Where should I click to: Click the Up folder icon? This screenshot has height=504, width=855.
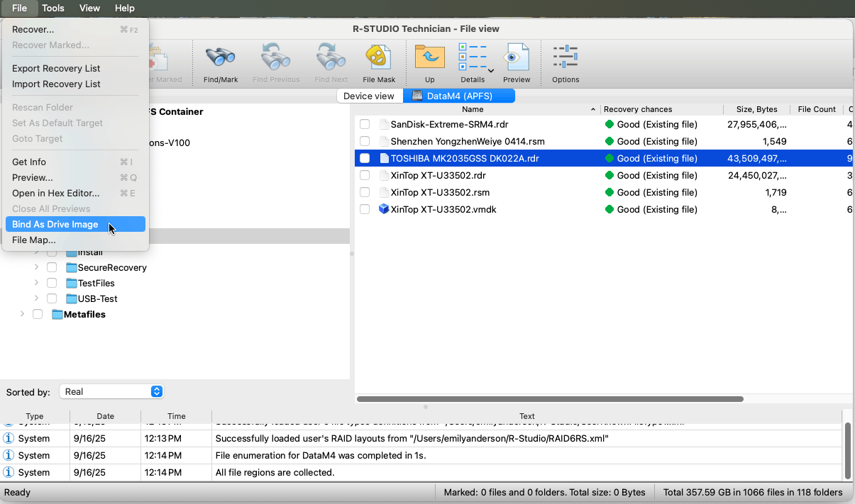[x=429, y=60]
